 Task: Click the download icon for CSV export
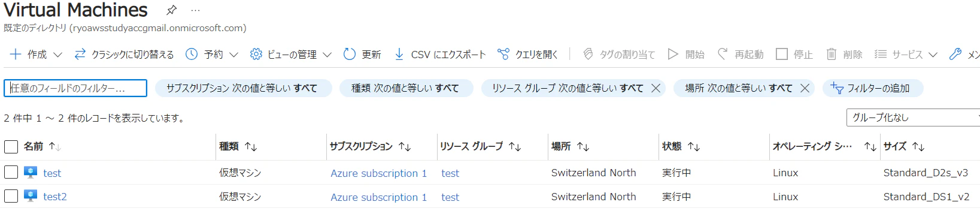click(x=399, y=55)
